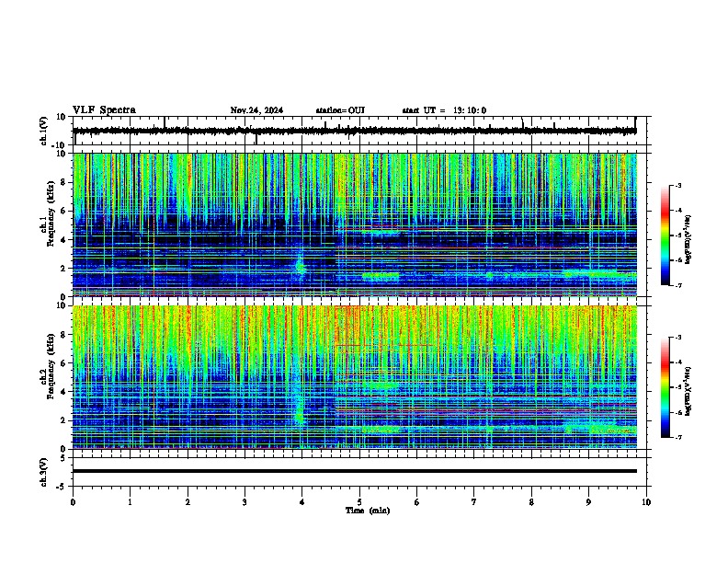Click the "5" tick on ch.3(V) axis

64,458
